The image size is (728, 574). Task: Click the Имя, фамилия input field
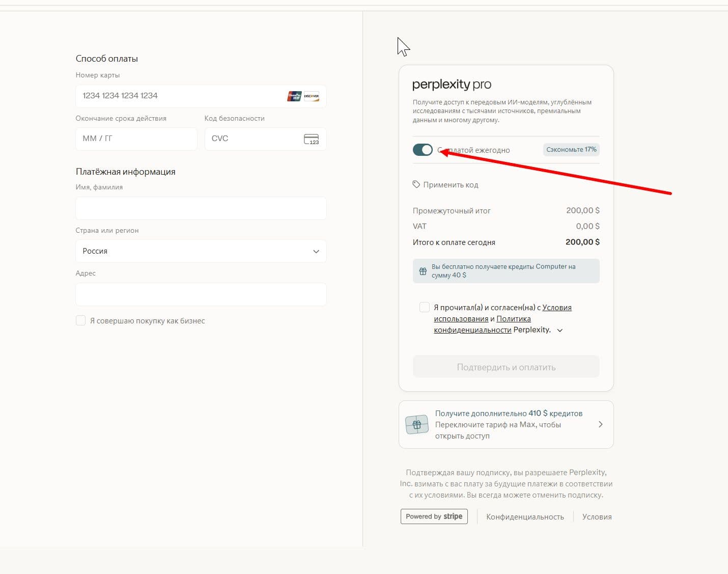(x=201, y=208)
